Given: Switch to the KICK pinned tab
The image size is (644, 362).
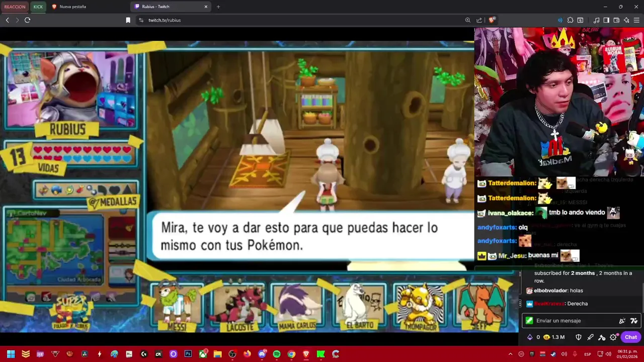Looking at the screenshot, I should click(38, 7).
